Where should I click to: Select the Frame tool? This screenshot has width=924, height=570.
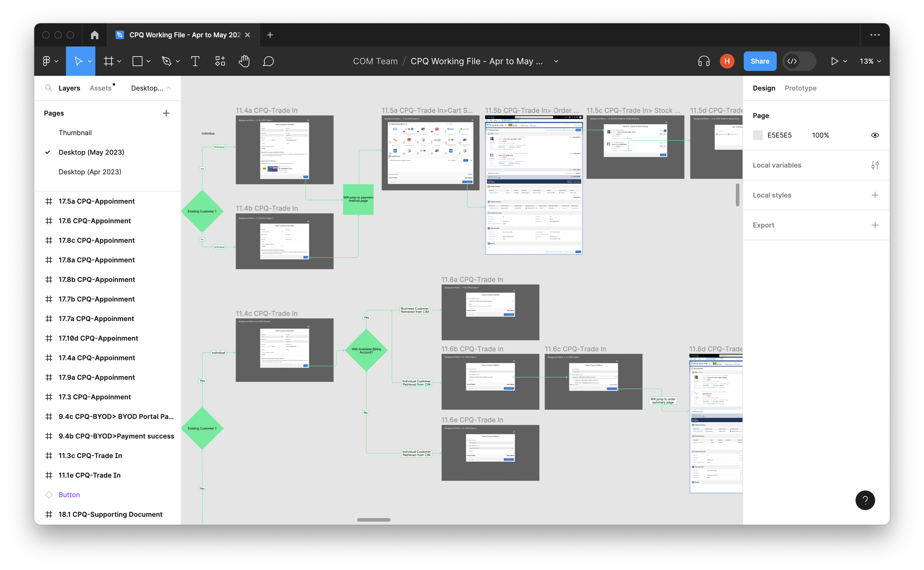[x=108, y=61]
